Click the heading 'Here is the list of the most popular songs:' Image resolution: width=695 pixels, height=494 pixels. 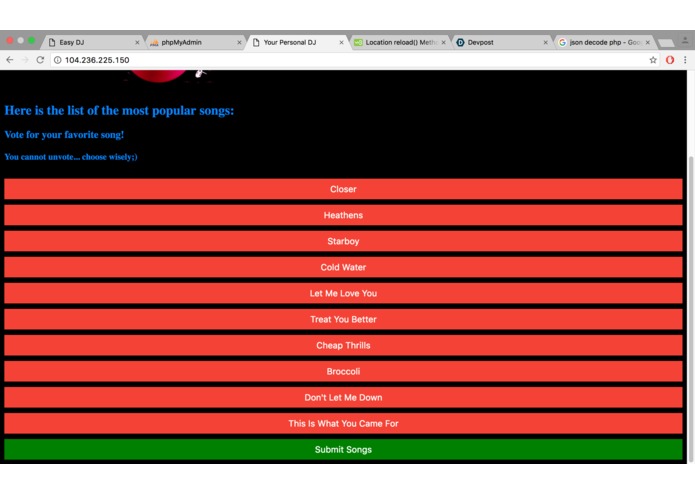click(x=119, y=111)
